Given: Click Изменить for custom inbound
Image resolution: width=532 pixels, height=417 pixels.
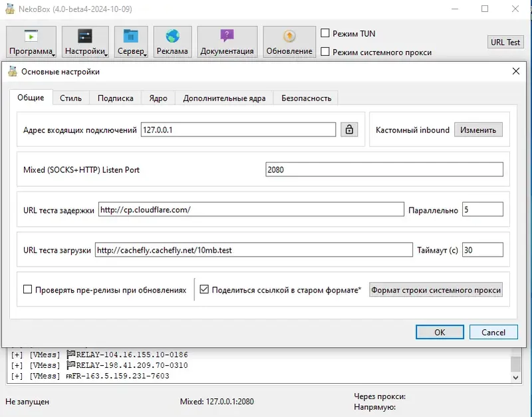Looking at the screenshot, I should coord(478,130).
